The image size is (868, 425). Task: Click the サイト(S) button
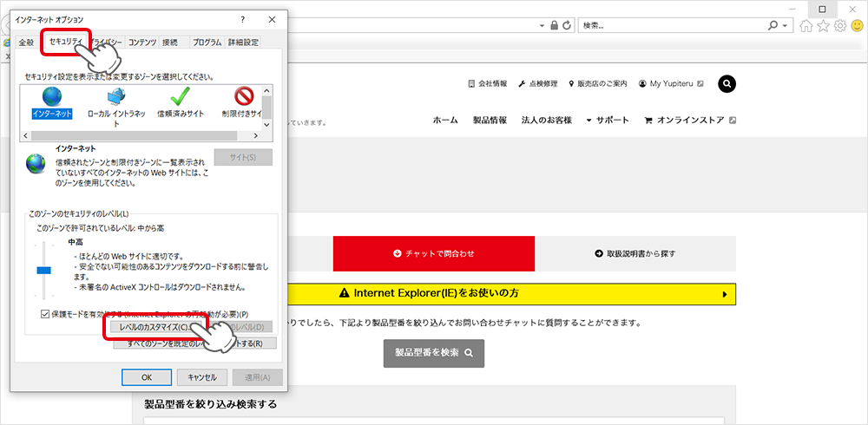pos(243,157)
